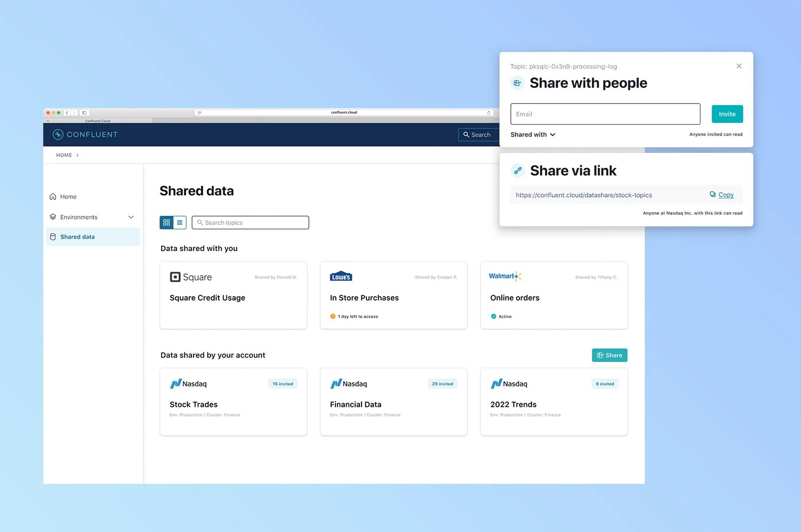Click the browser sidebar toggle icon

(x=84, y=113)
